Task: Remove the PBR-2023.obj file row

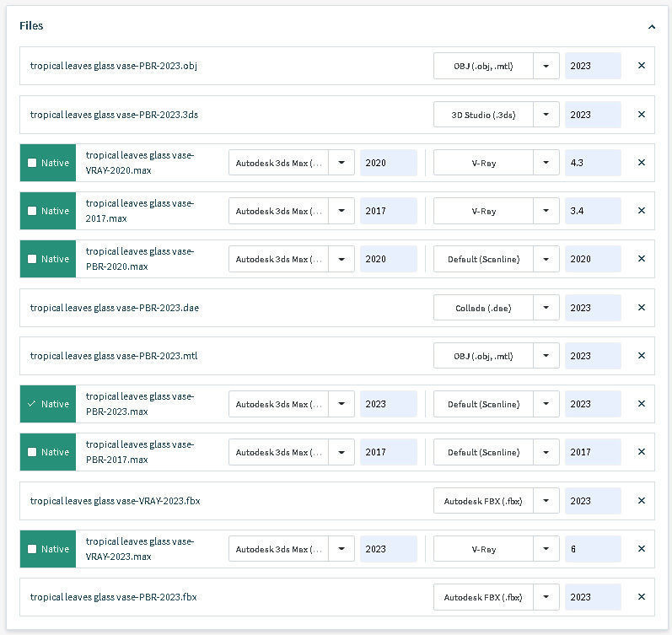Action: [641, 66]
